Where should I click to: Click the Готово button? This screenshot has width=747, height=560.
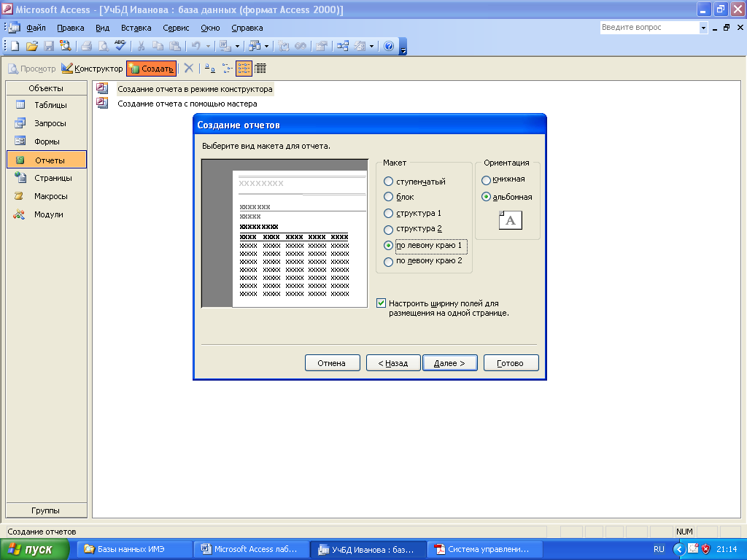pos(511,363)
